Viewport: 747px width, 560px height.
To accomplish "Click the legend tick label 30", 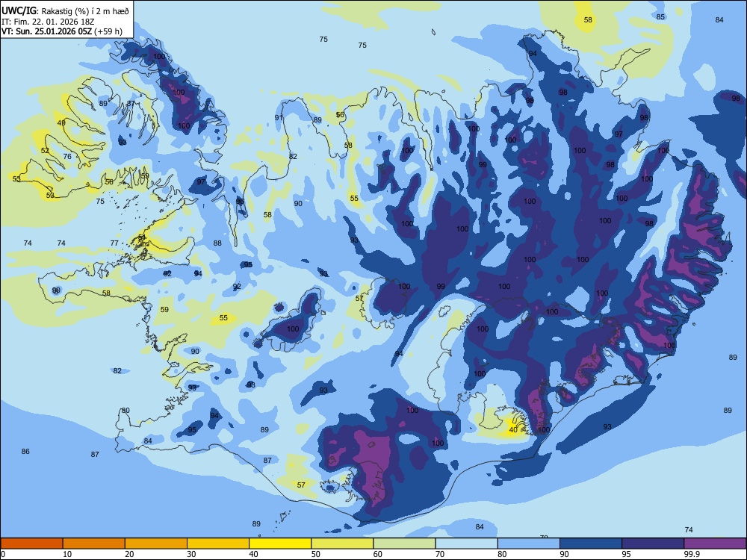I will coord(191,554).
